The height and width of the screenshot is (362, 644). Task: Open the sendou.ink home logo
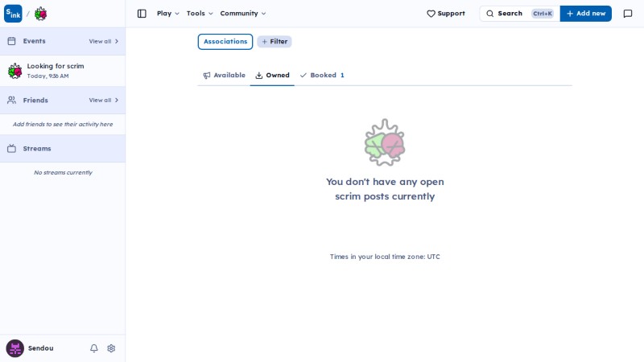click(x=13, y=14)
